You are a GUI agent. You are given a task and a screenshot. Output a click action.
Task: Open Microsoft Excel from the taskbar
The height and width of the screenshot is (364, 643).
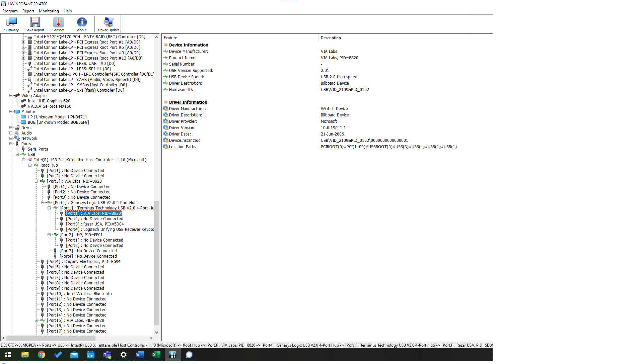[x=156, y=355]
